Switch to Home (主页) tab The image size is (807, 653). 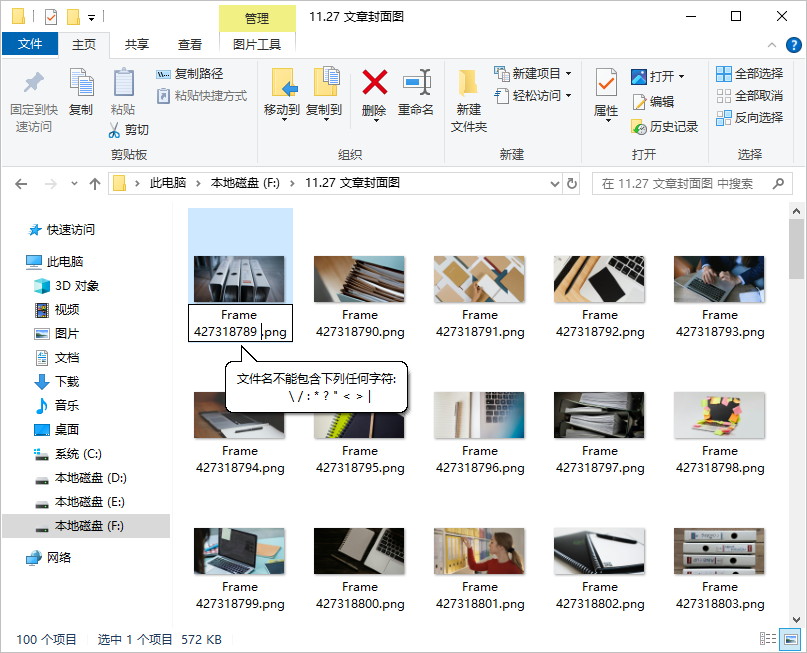point(84,45)
